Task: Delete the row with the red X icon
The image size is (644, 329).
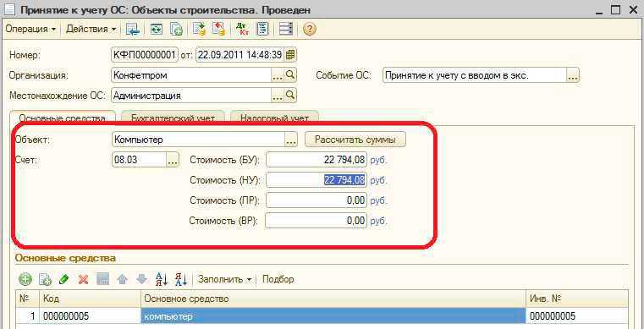Action: tap(84, 279)
